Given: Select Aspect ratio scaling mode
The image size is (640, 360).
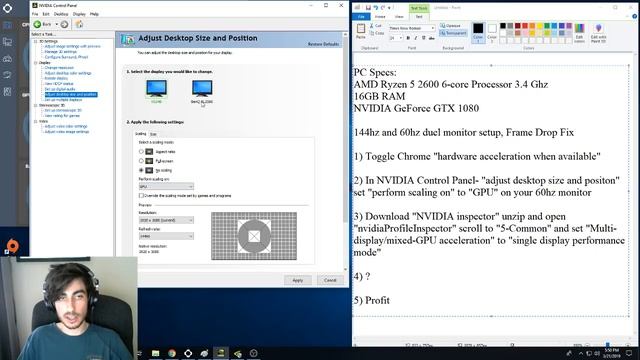Looking at the screenshot, I should click(x=141, y=151).
